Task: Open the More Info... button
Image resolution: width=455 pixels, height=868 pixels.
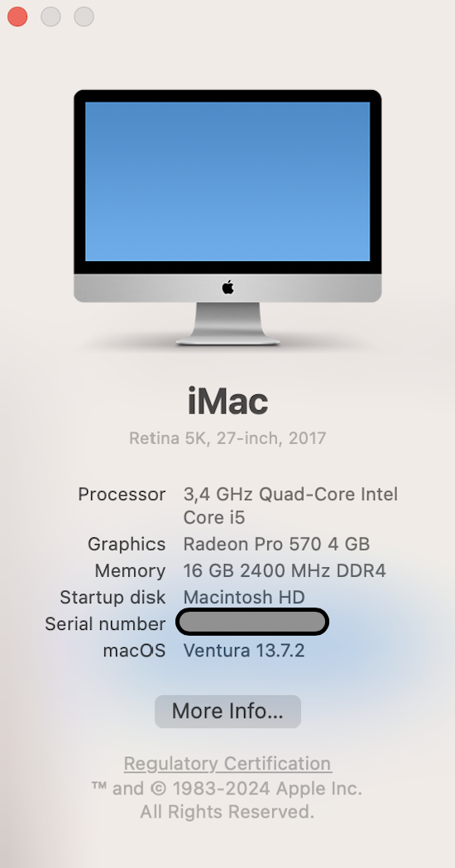Action: coord(227,711)
